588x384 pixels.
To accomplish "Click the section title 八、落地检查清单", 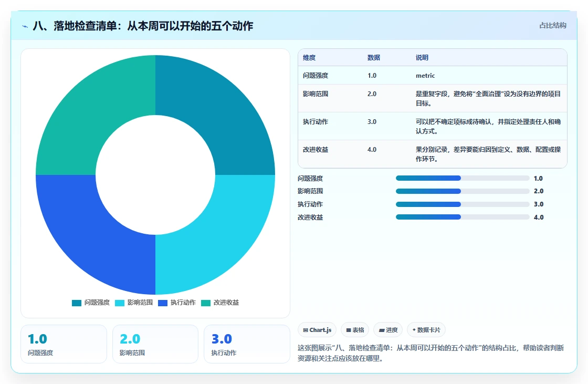I will pos(143,26).
